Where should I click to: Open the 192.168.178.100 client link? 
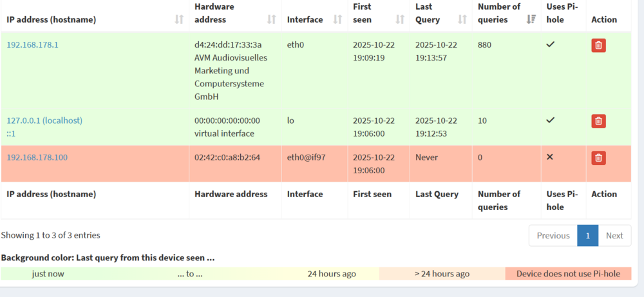pyautogui.click(x=37, y=157)
